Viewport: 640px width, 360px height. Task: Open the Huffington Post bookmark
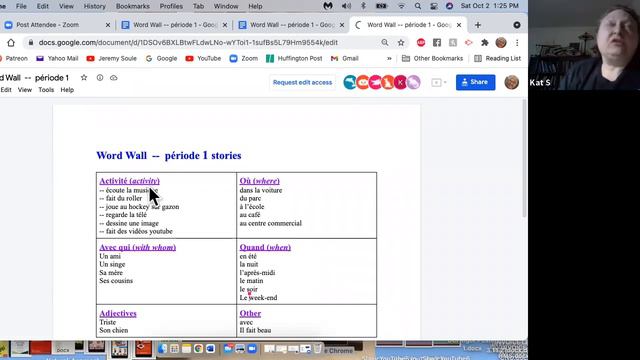(294, 58)
